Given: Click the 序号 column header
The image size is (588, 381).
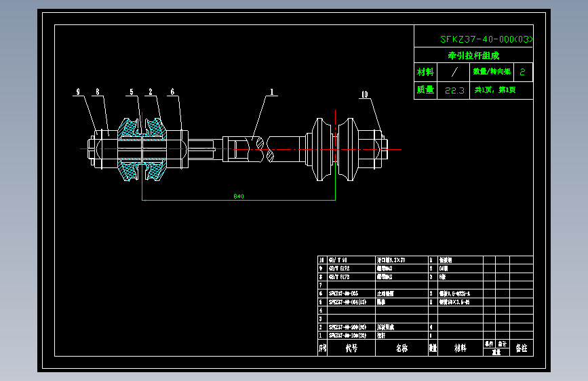Looking at the screenshot, I should pyautogui.click(x=323, y=348).
